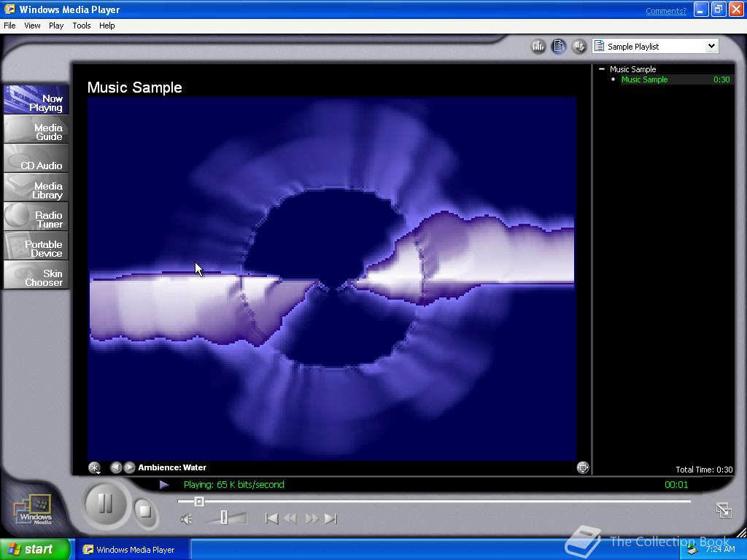Open the Radio Tuner tab
This screenshot has width=747, height=560.
point(36,217)
